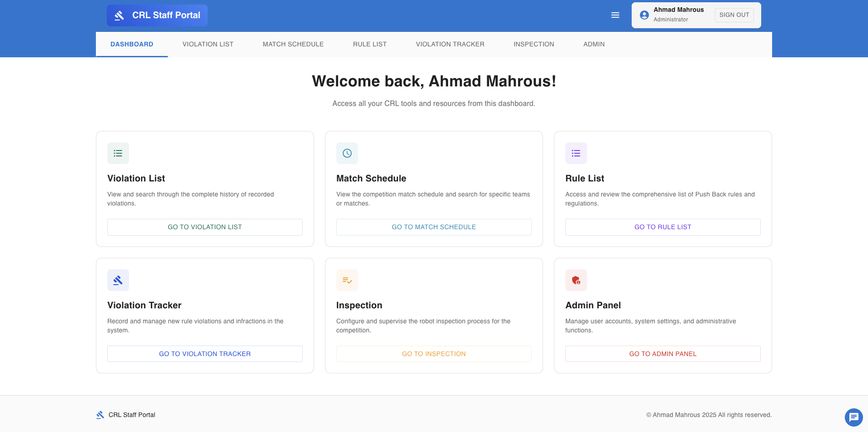Open the Match Schedule tab
The width and height of the screenshot is (868, 432).
[293, 44]
